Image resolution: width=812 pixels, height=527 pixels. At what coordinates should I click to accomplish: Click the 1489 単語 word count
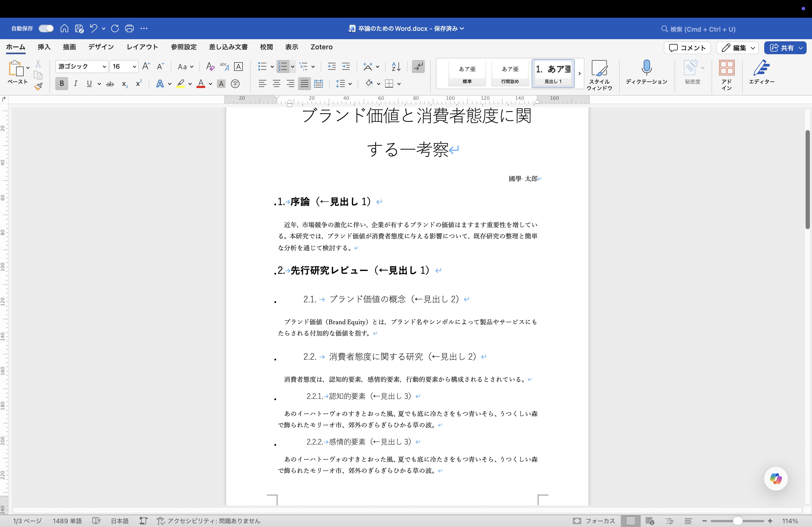67,521
